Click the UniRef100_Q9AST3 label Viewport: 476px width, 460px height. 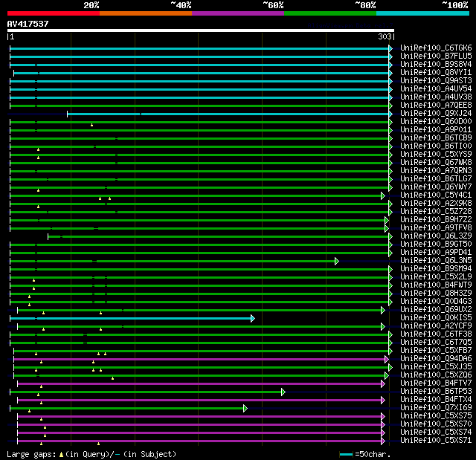coord(436,81)
